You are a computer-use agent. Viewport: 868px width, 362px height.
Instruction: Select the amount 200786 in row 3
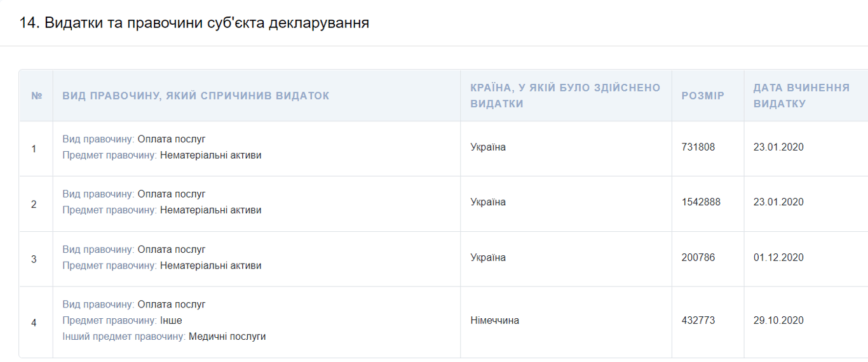(x=698, y=258)
